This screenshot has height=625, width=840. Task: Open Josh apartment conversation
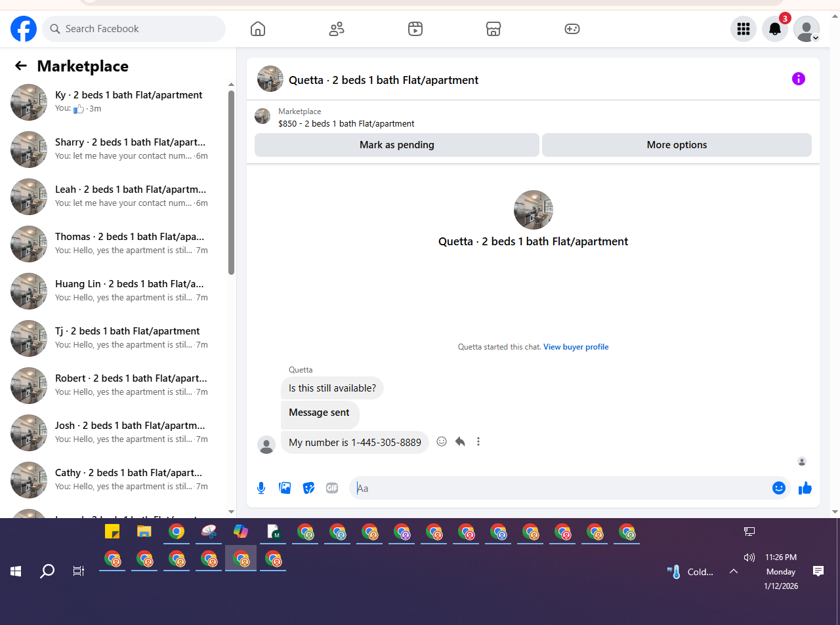click(x=115, y=433)
